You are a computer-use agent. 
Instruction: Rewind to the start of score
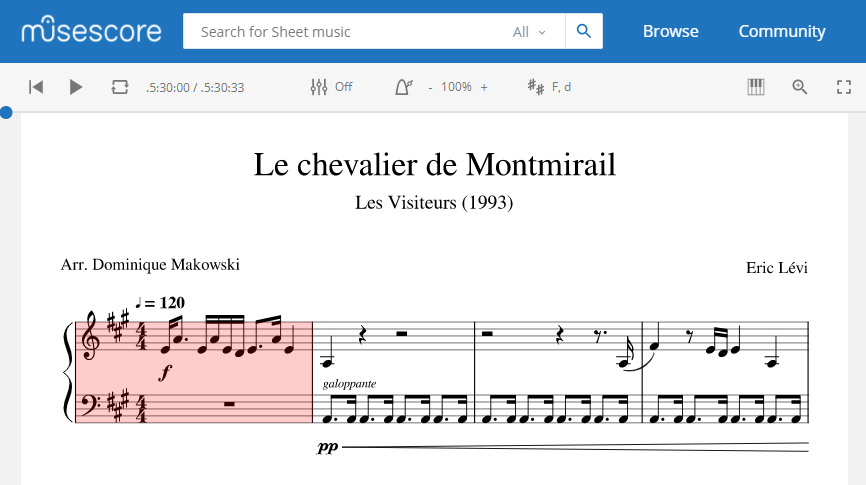(36, 87)
